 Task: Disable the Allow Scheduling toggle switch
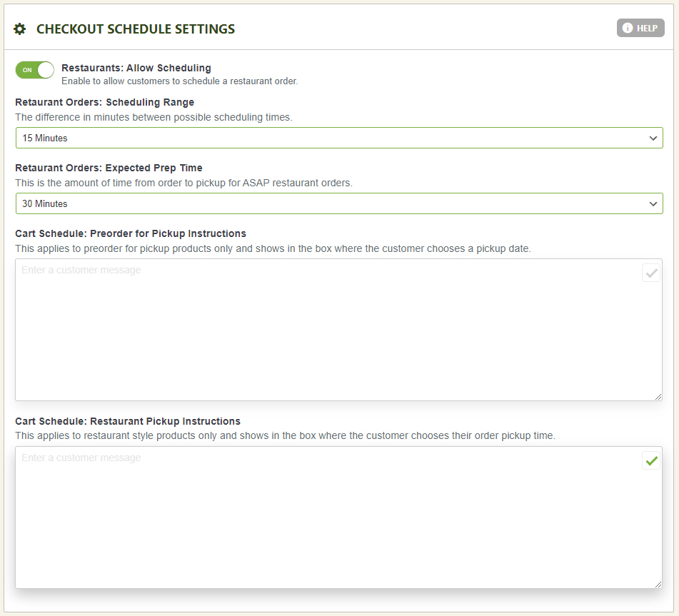35,70
